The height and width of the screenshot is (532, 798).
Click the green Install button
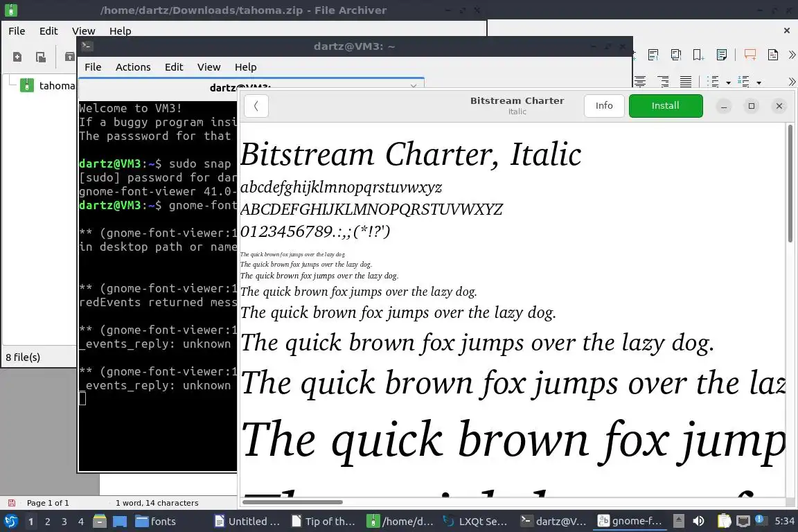click(x=665, y=106)
